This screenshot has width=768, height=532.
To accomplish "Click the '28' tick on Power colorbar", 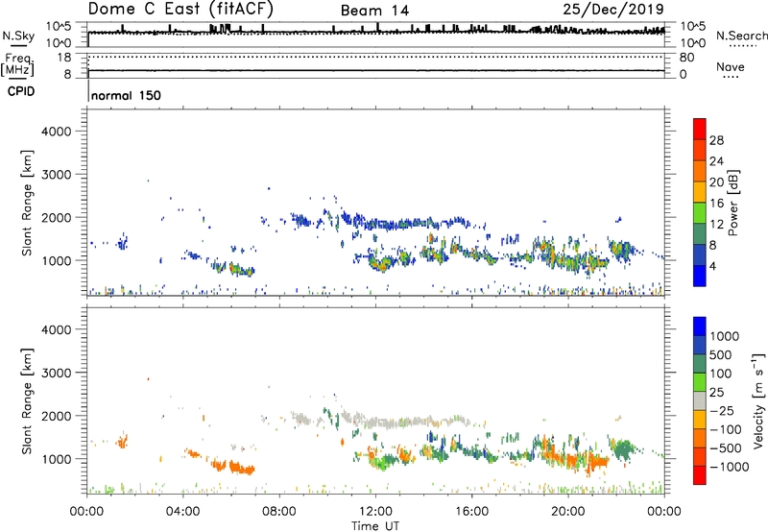I will pos(716,140).
